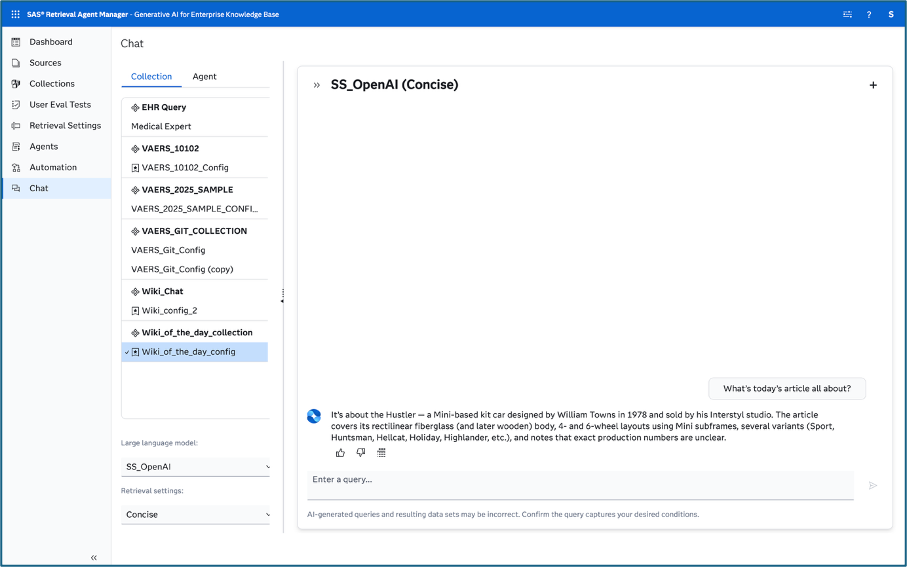Click the SS_OpenAI (Concise) chat title
This screenshot has width=908, height=568.
click(394, 85)
